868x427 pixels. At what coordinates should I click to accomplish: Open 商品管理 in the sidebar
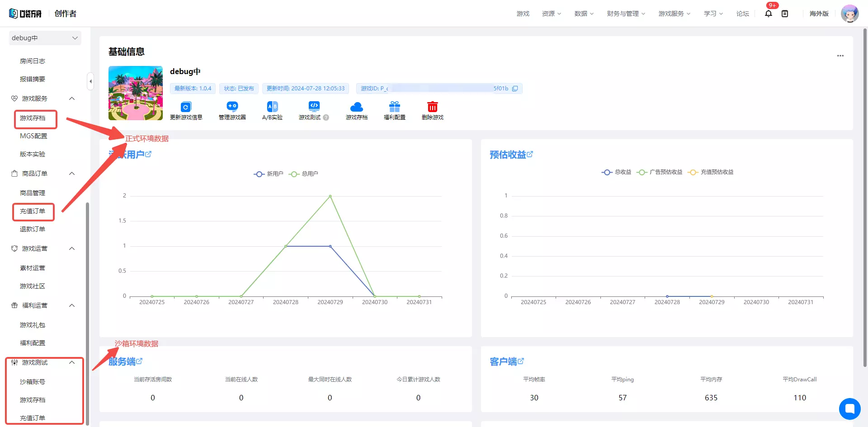point(33,193)
